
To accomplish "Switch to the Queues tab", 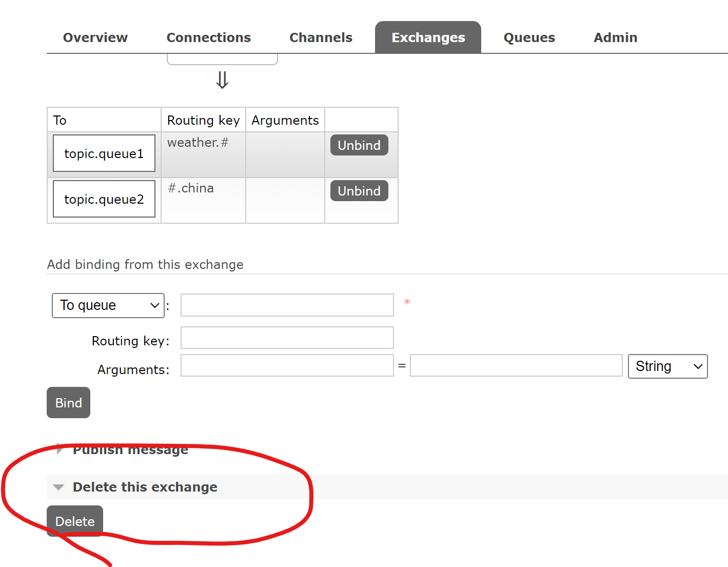I will (x=529, y=37).
